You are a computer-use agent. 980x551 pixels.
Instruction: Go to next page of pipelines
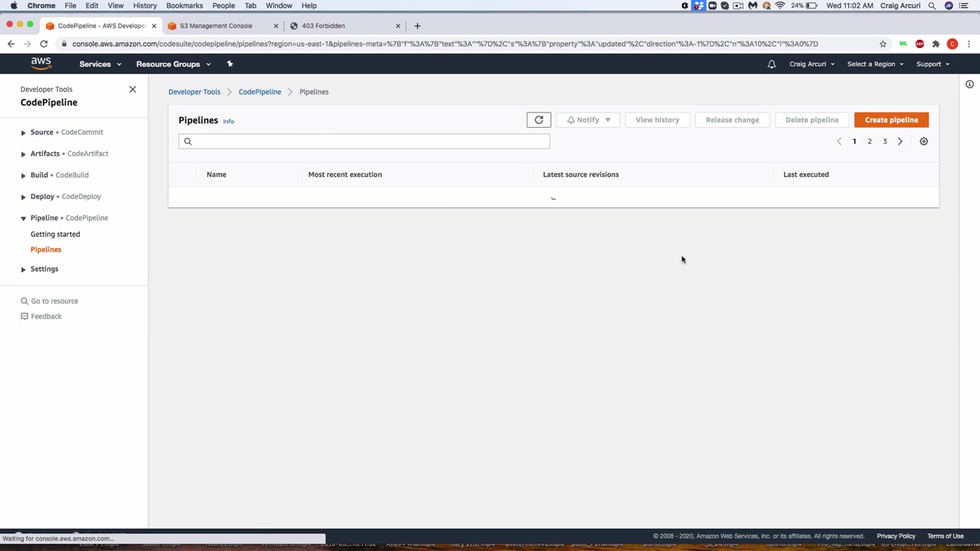900,142
